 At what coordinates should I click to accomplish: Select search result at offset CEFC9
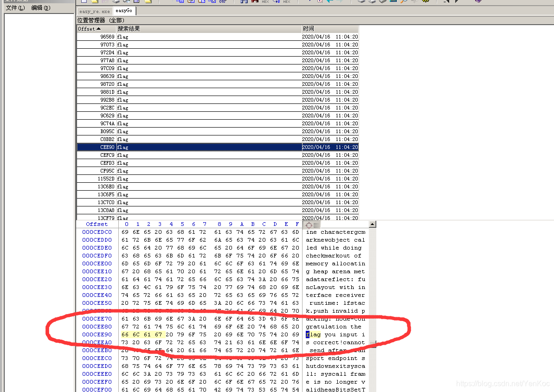(218, 155)
